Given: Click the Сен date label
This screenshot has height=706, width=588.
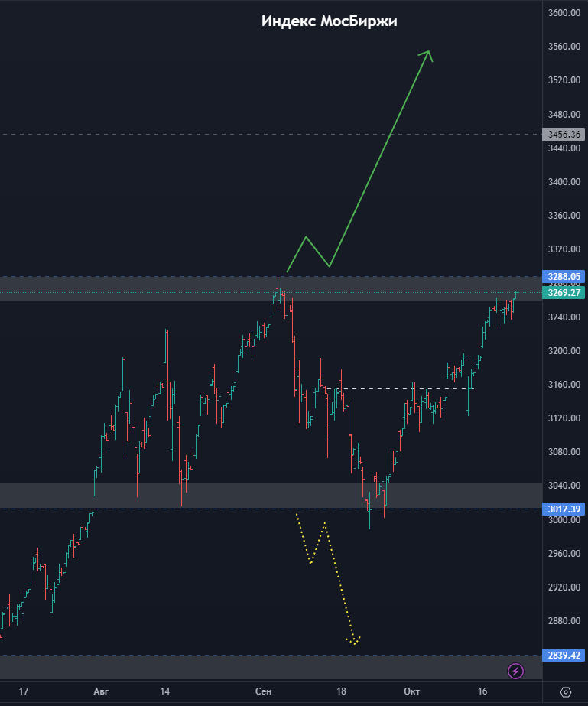Looking at the screenshot, I should (263, 691).
